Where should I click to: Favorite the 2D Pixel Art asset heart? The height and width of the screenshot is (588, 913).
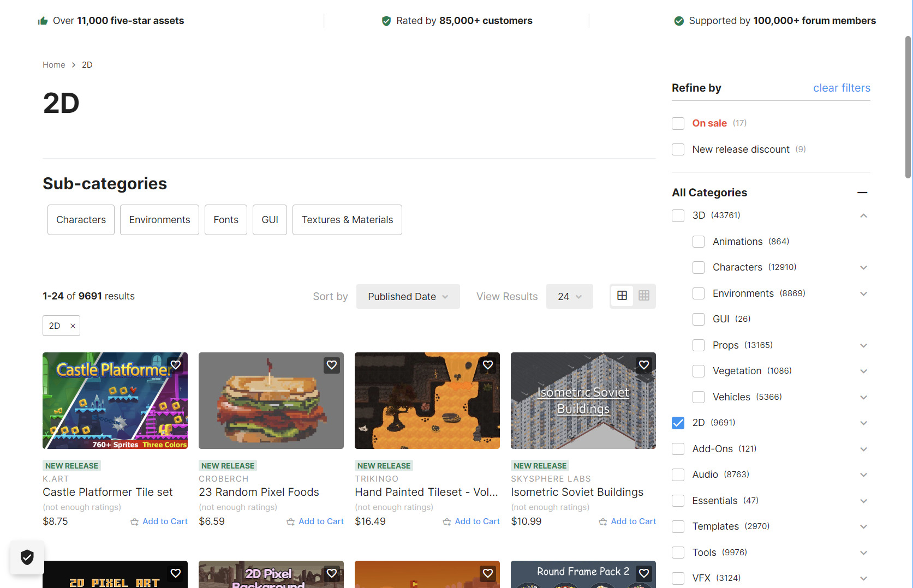pyautogui.click(x=176, y=573)
